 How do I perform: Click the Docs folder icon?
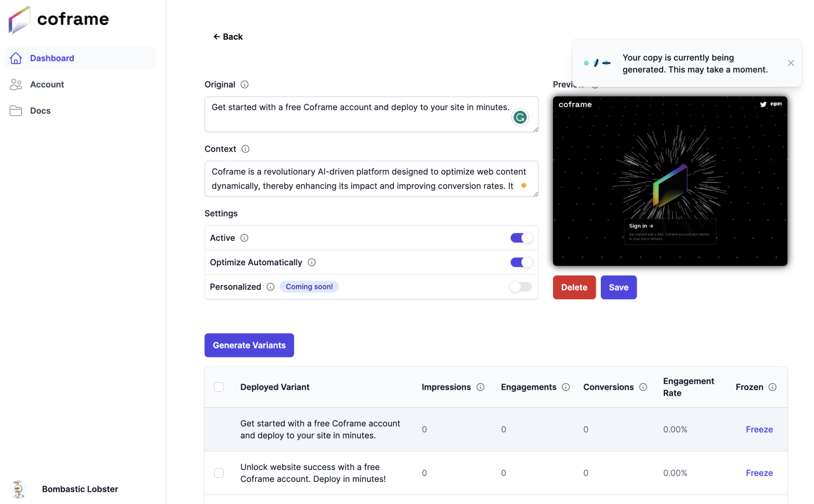[16, 111]
